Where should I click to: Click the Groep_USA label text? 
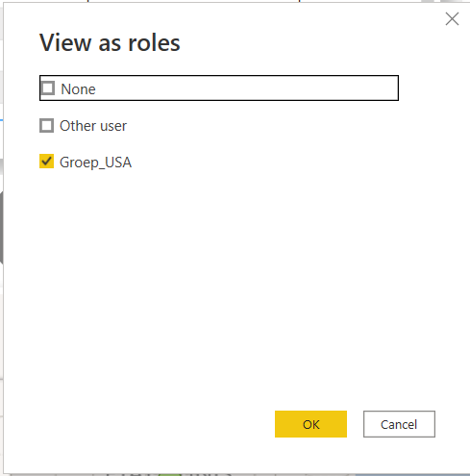point(95,163)
